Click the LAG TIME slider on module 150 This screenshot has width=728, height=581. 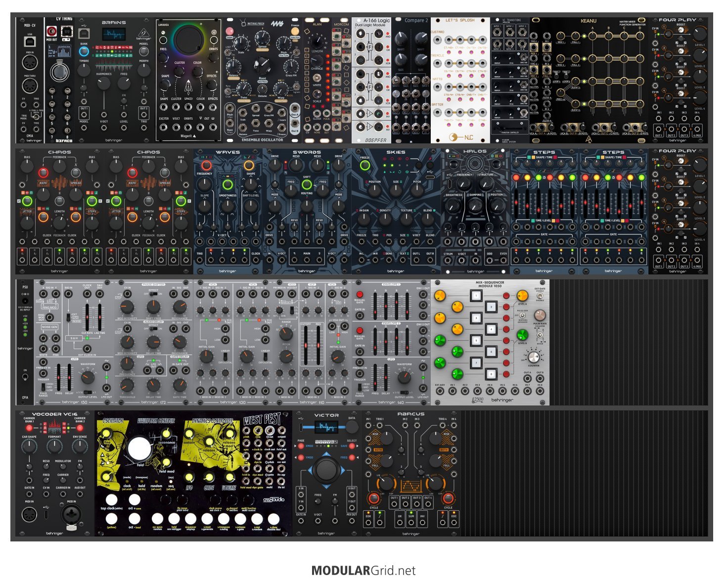point(99,318)
